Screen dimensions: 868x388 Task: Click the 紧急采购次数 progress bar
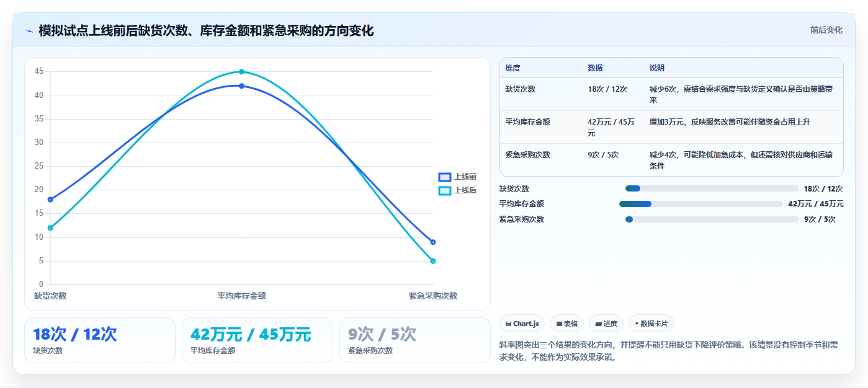[x=712, y=219]
